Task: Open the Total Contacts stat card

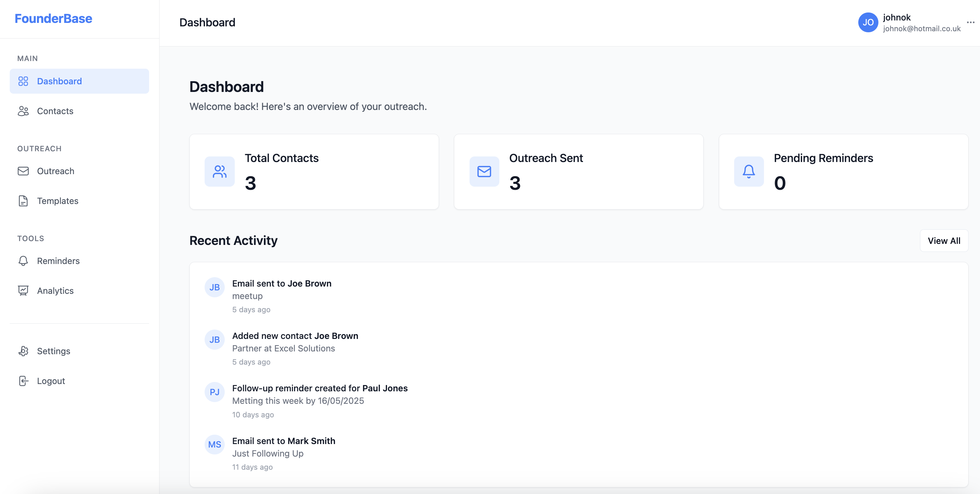Action: tap(314, 172)
